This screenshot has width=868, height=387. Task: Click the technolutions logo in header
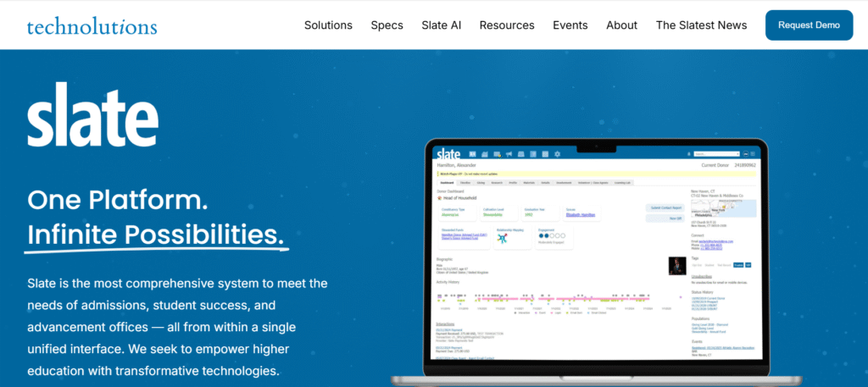click(x=92, y=25)
